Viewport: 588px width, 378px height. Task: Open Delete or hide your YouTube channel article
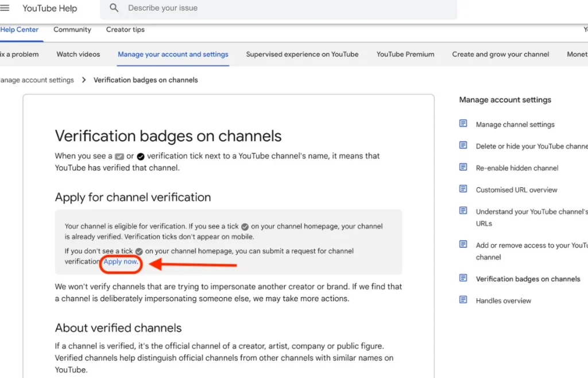point(532,146)
